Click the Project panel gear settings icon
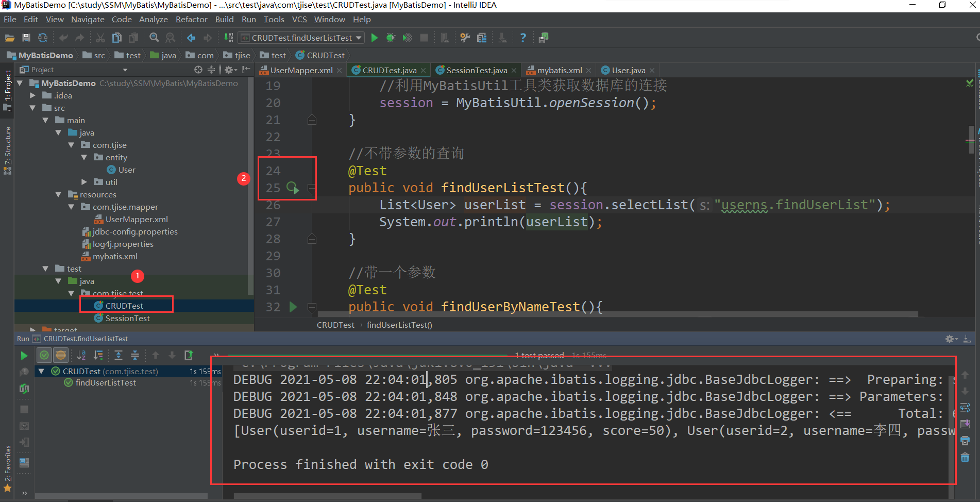The width and height of the screenshot is (980, 502). click(x=229, y=70)
